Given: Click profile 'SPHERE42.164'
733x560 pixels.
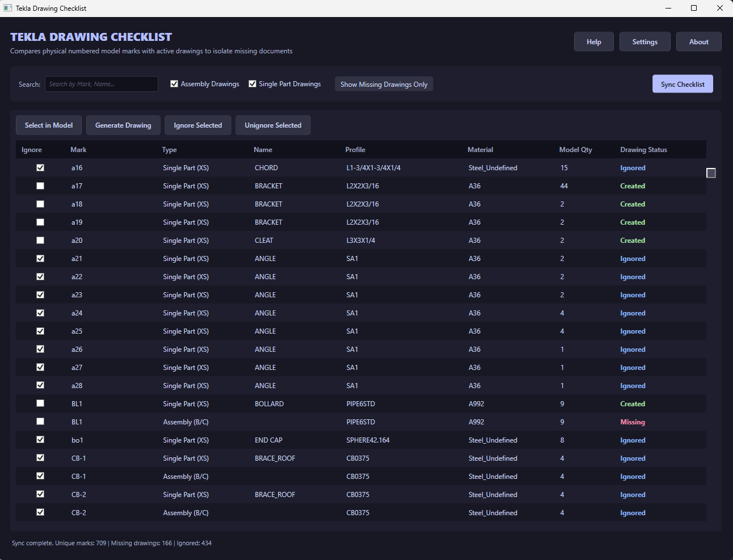Looking at the screenshot, I should coord(368,440).
